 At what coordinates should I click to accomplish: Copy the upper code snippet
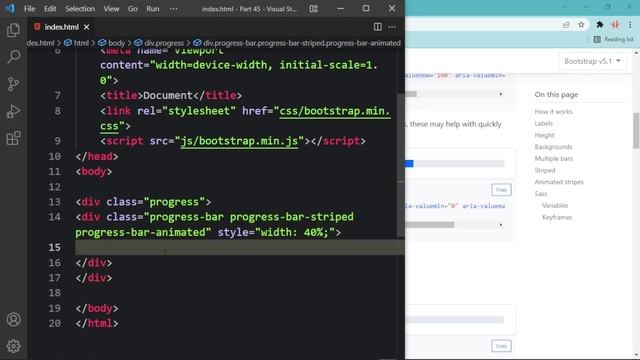pyautogui.click(x=501, y=190)
